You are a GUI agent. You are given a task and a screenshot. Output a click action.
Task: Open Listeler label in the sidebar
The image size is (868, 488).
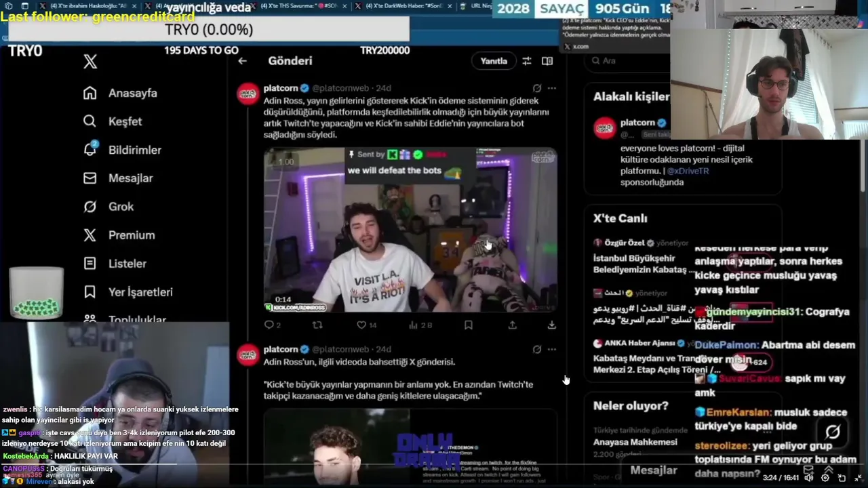point(127,264)
